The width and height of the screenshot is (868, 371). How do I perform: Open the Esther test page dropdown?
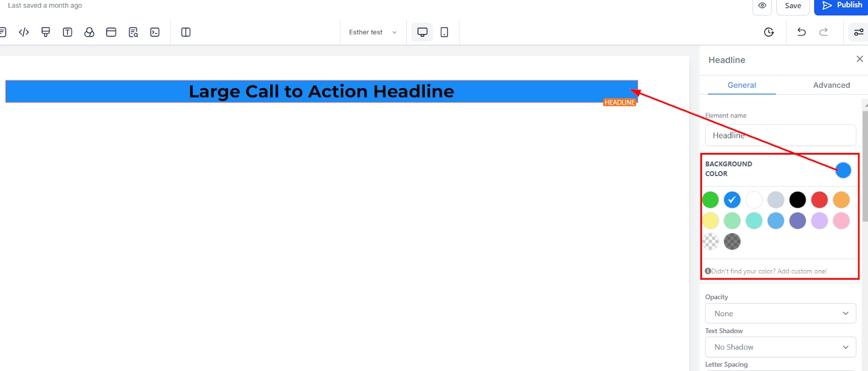tap(373, 32)
